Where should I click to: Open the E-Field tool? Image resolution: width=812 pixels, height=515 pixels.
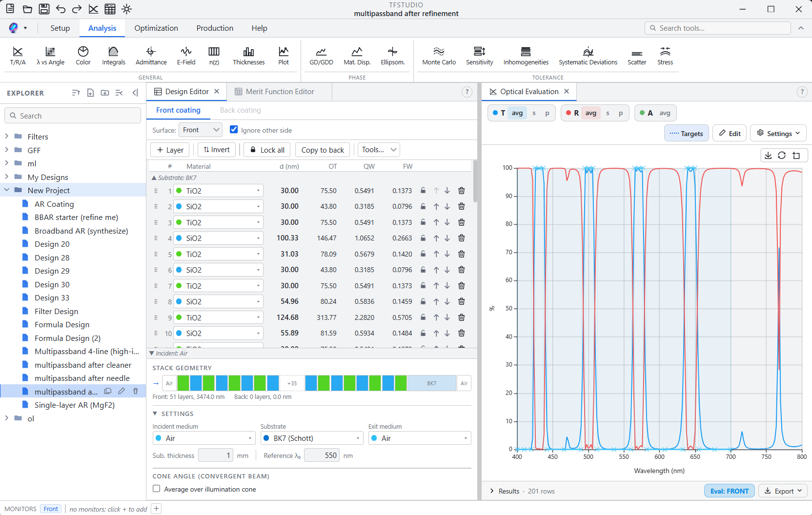tap(186, 56)
